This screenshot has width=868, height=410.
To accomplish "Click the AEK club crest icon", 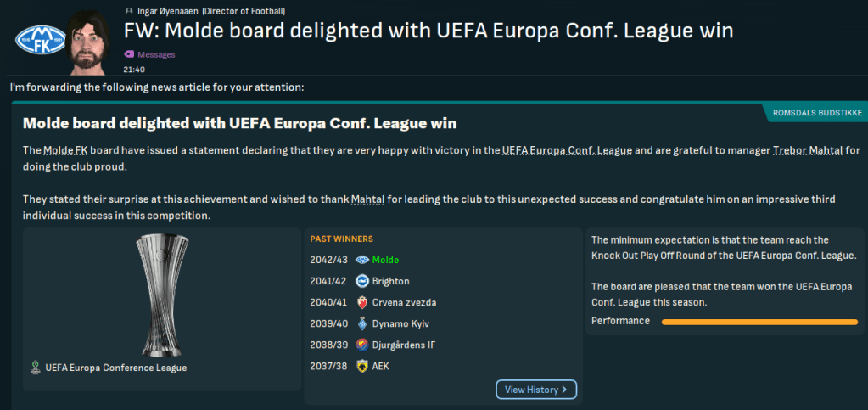I will [362, 366].
